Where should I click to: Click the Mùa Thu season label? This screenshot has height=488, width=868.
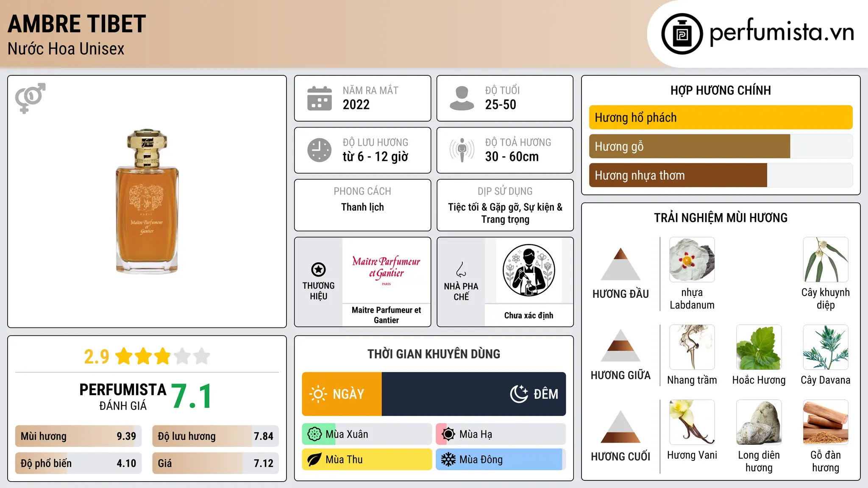pyautogui.click(x=344, y=460)
